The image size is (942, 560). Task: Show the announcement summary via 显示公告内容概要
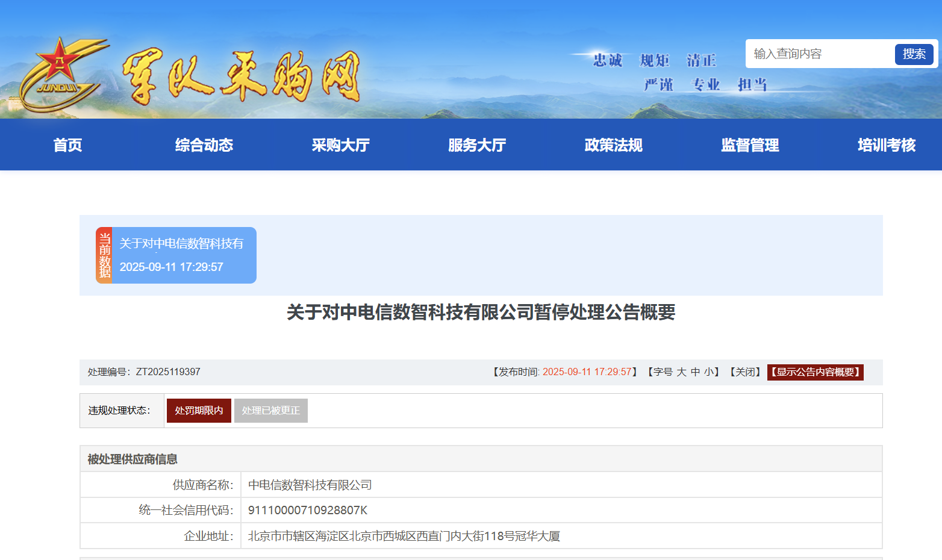click(x=816, y=372)
